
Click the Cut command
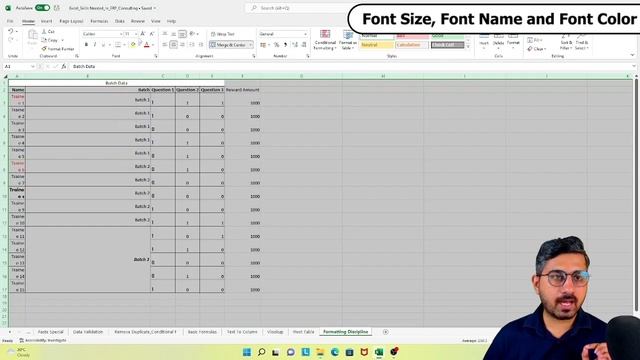pyautogui.click(x=48, y=31)
